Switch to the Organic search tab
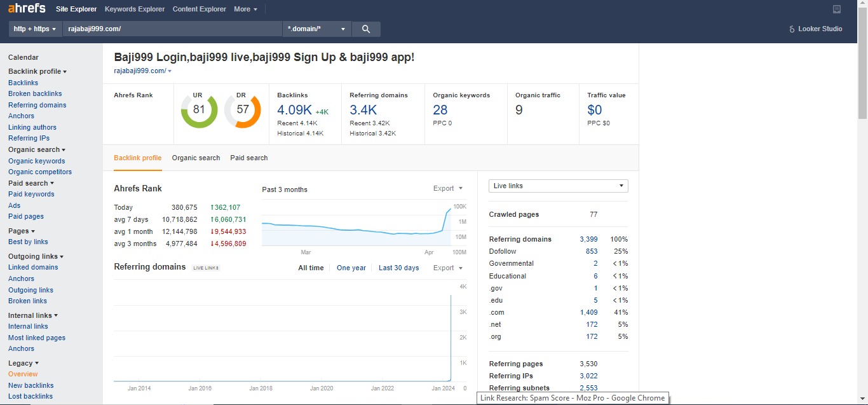 (x=196, y=158)
